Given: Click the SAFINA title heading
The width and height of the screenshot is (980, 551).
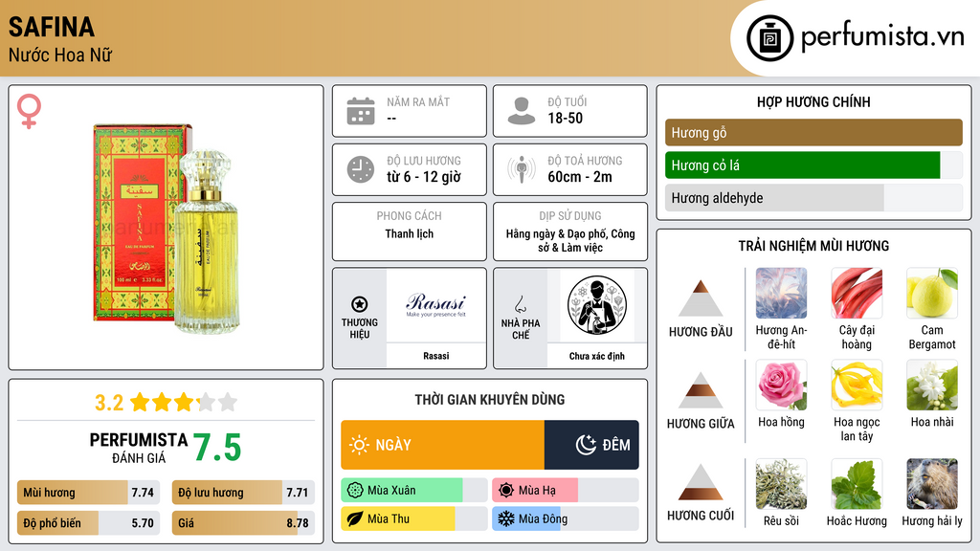Looking at the screenshot, I should coord(52,27).
